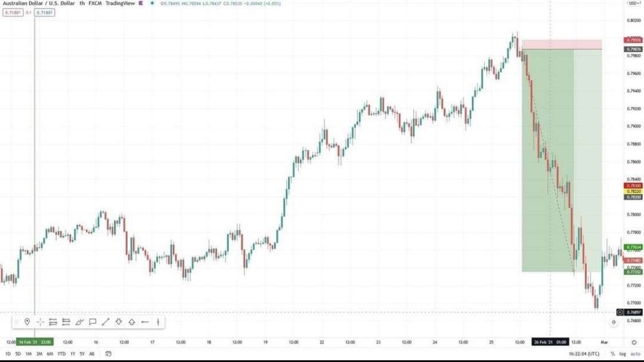Select 5Y time range
This screenshot has height=362, width=644.
82,354
